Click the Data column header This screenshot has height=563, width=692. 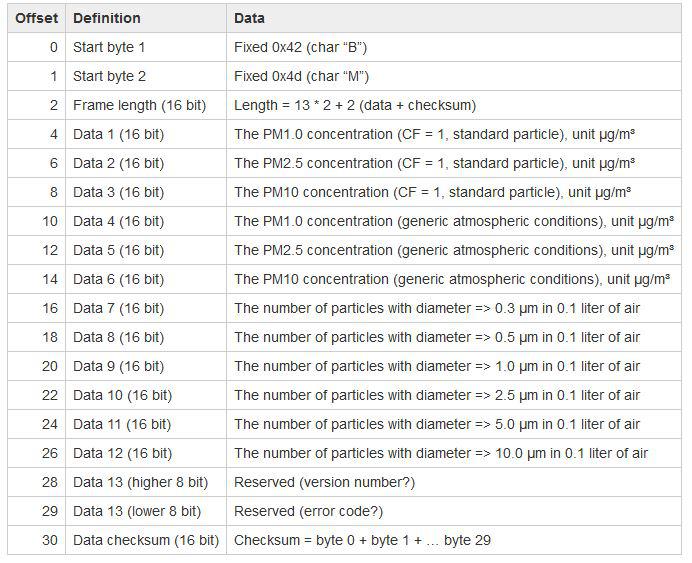454,18
